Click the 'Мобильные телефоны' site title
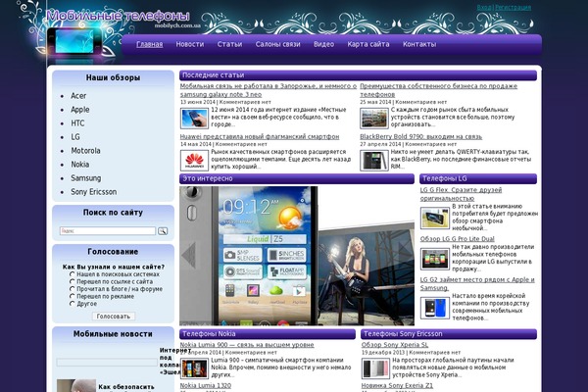The image size is (588, 392). click(118, 16)
